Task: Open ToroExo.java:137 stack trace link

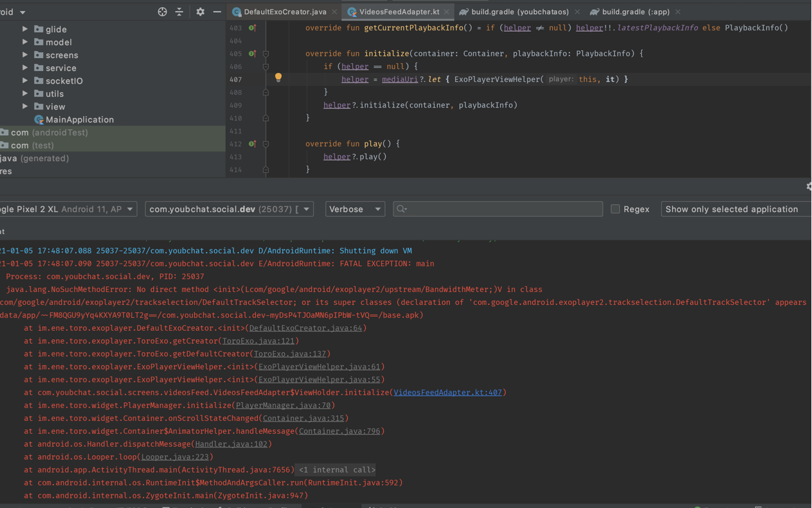Action: 290,354
